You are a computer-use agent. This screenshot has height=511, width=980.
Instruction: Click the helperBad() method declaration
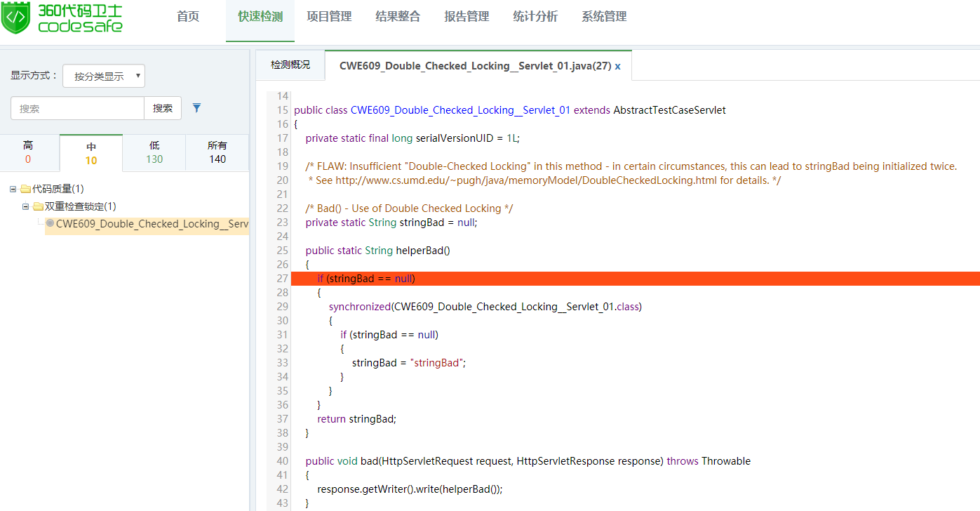378,251
